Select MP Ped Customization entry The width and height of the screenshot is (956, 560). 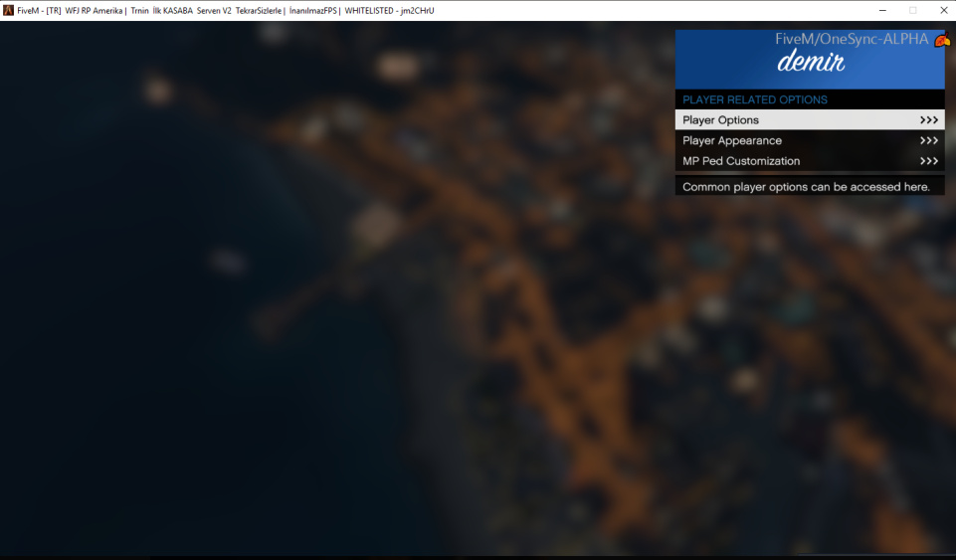pos(810,161)
